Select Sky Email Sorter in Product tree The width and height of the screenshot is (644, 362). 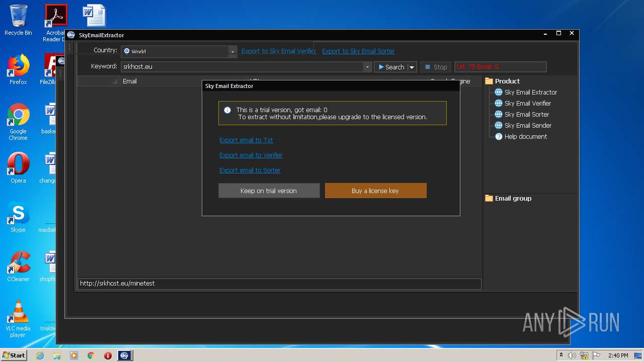click(526, 115)
